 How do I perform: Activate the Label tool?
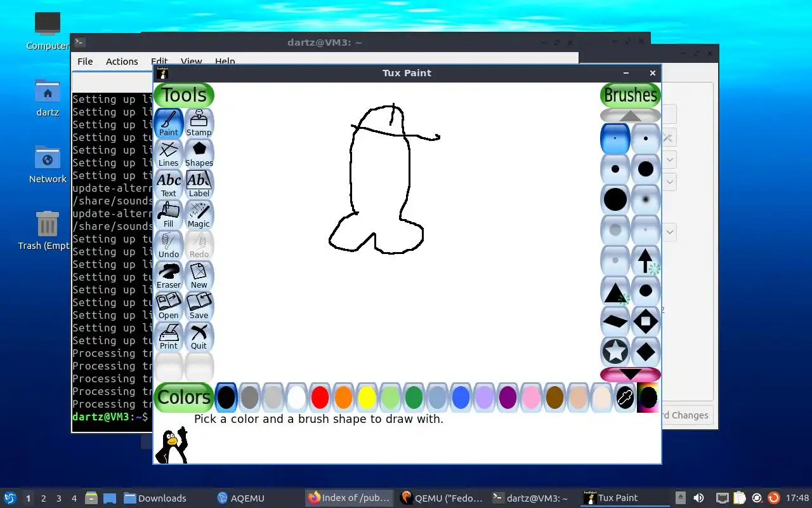[x=199, y=184]
